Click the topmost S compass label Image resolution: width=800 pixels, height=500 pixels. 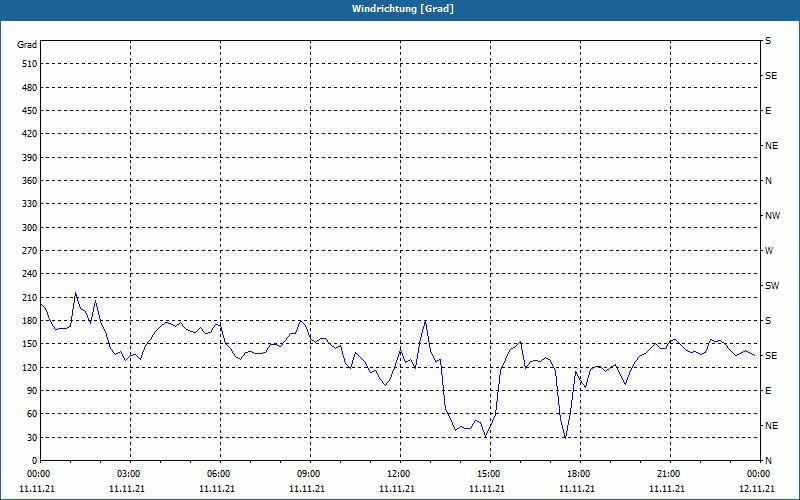pos(768,41)
